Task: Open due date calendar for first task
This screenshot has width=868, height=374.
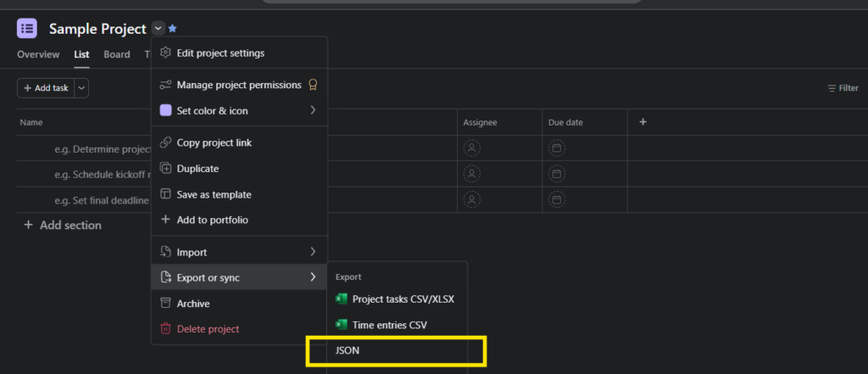Action: click(x=557, y=148)
